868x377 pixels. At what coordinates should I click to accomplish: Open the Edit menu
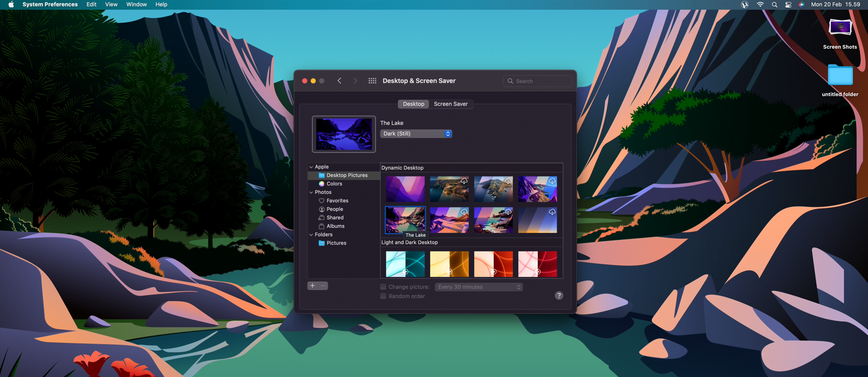click(x=92, y=5)
